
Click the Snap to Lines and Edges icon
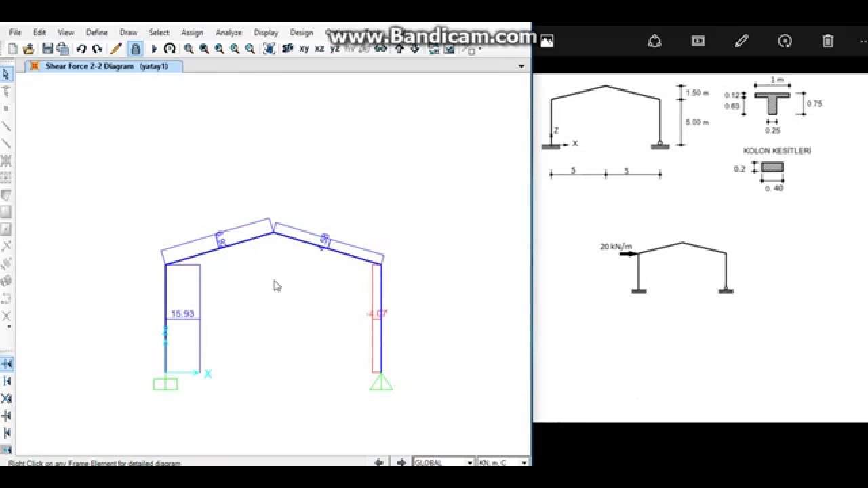7,432
